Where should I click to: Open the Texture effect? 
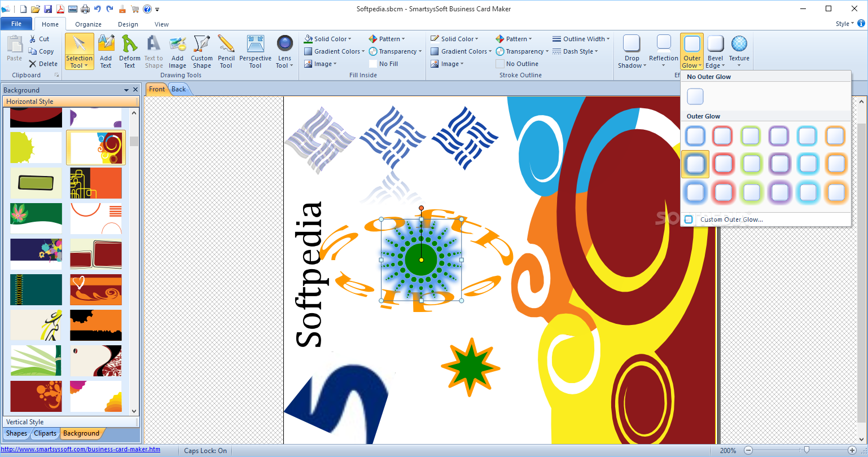click(x=739, y=51)
